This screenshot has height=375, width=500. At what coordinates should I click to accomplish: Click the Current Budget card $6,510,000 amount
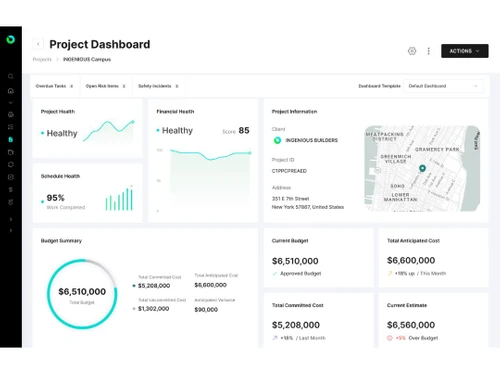coord(295,261)
